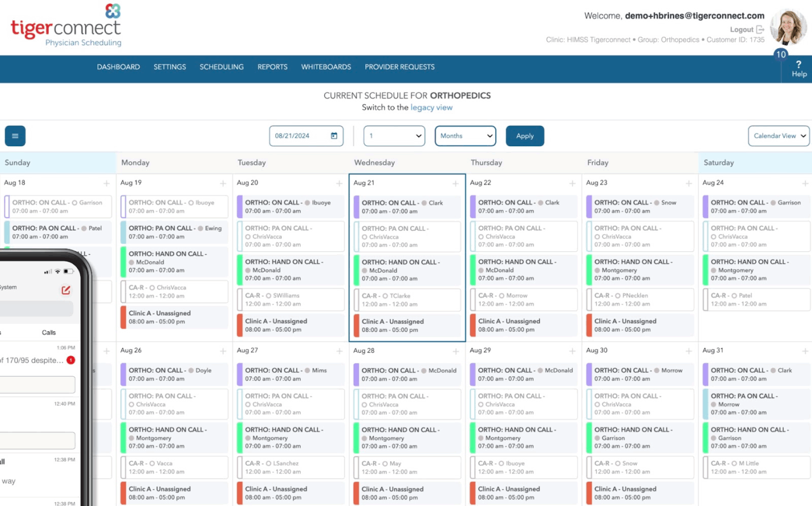Open the duration count dropdown showing 1
The height and width of the screenshot is (506, 812).
point(394,135)
